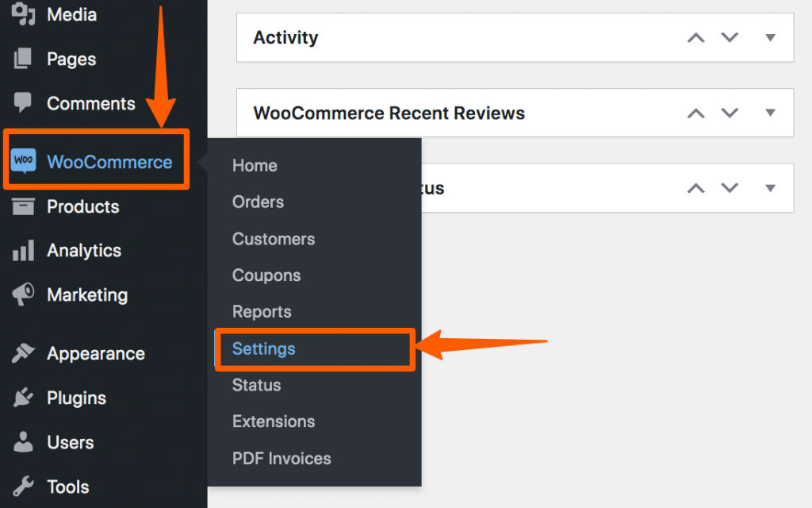This screenshot has height=508, width=812.
Task: Click the Analytics bar chart icon
Action: [23, 250]
